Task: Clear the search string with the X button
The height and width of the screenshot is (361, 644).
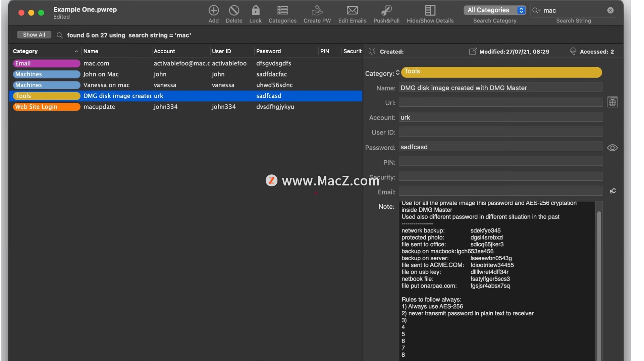Action: coord(610,10)
